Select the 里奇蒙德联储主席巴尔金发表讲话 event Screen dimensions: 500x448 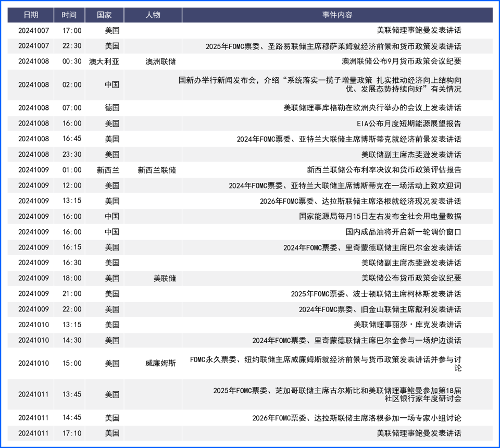coord(372,247)
